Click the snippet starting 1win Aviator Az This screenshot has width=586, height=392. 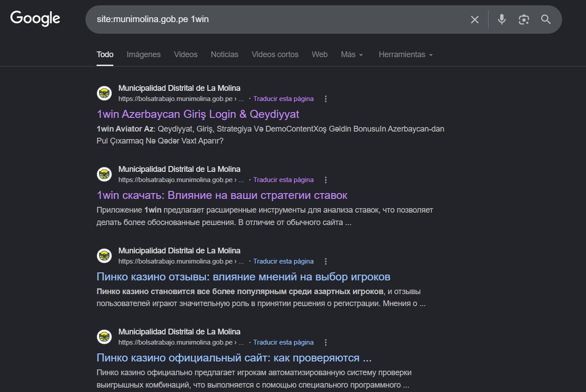[271, 135]
